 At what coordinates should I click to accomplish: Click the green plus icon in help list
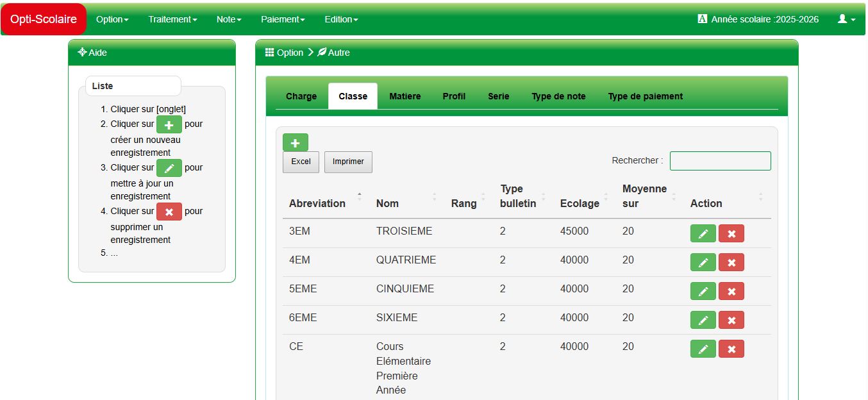[169, 124]
